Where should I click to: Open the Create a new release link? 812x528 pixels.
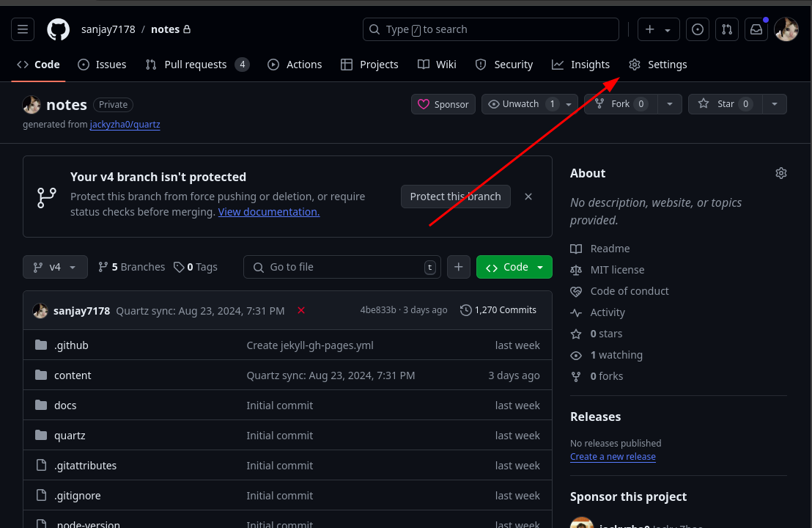613,456
